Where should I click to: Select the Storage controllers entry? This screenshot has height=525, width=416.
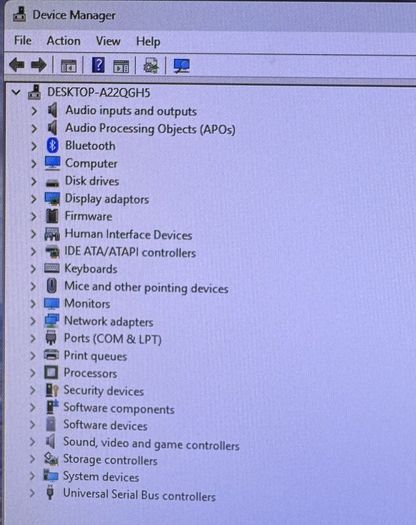coord(110,460)
